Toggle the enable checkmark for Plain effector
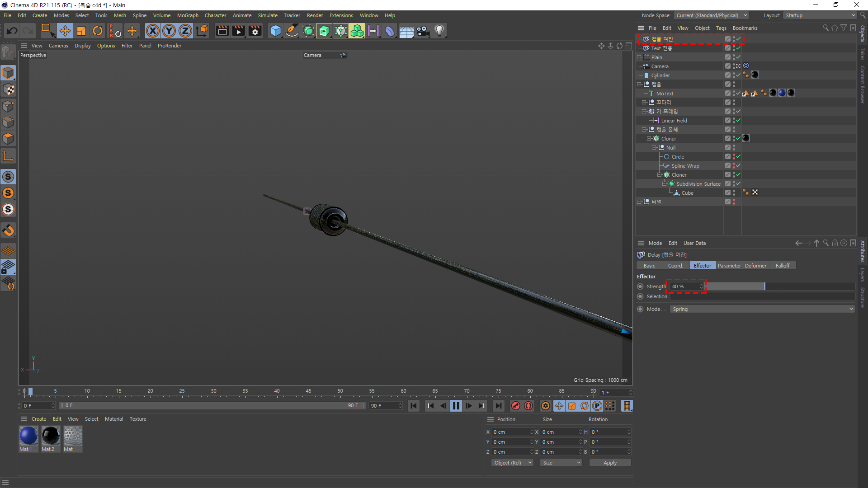Viewport: 868px width, 488px height. click(738, 57)
